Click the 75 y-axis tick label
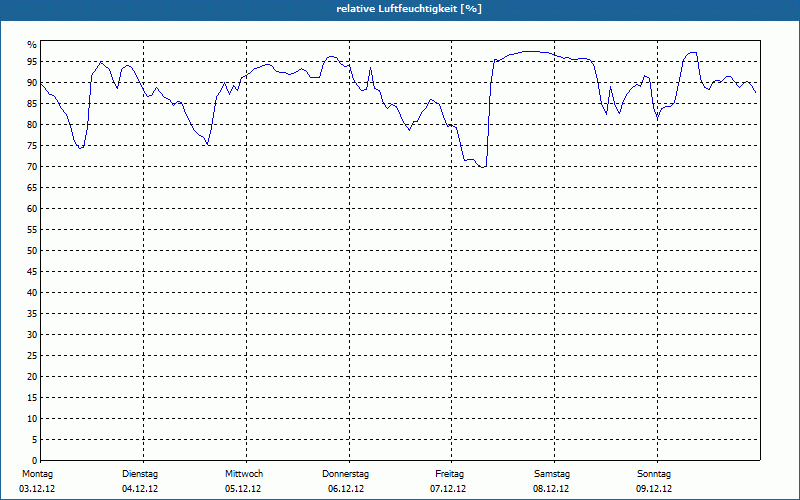Viewport: 800px width, 500px height. click(x=32, y=146)
